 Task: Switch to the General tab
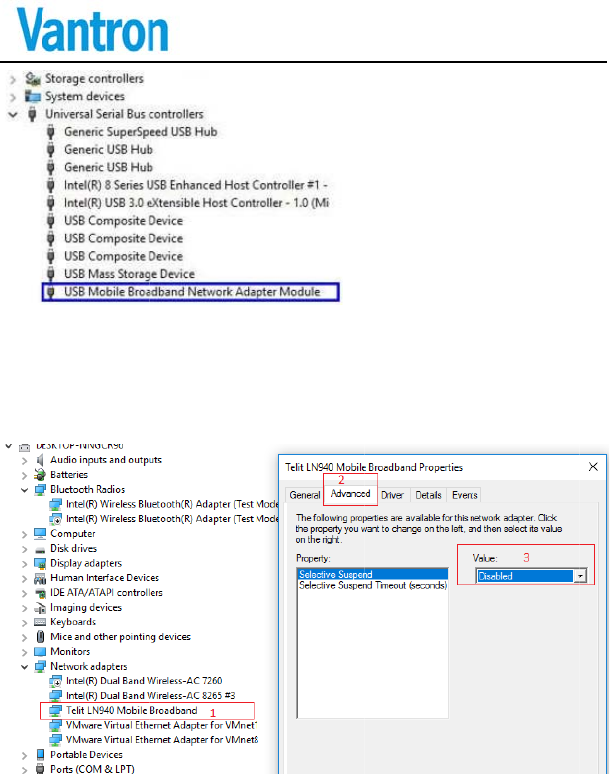305,495
